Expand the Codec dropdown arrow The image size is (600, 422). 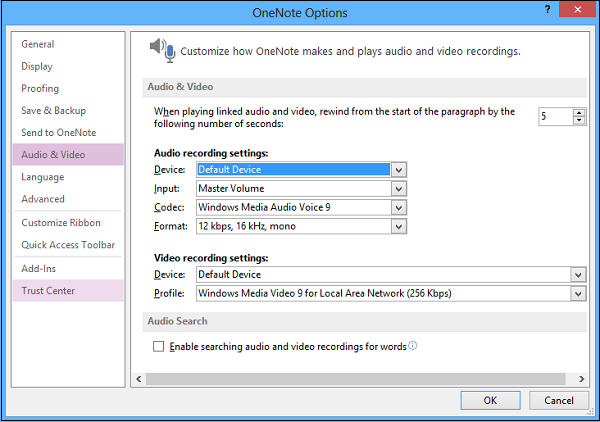click(x=399, y=207)
